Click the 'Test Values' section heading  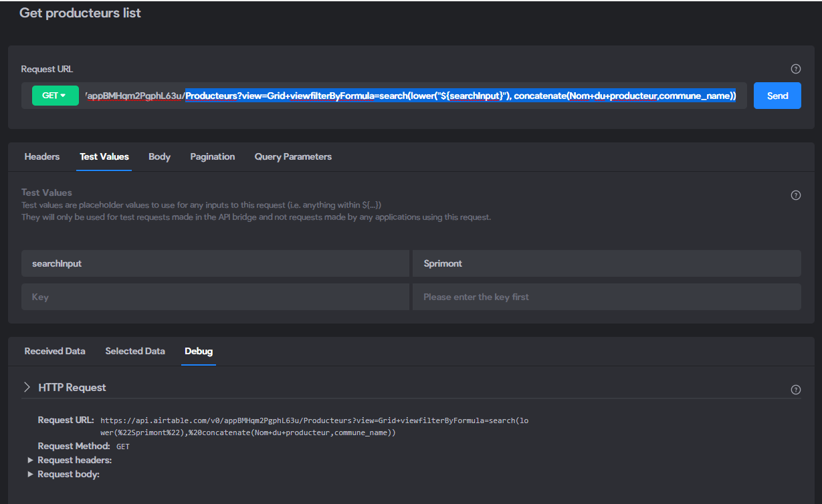47,193
